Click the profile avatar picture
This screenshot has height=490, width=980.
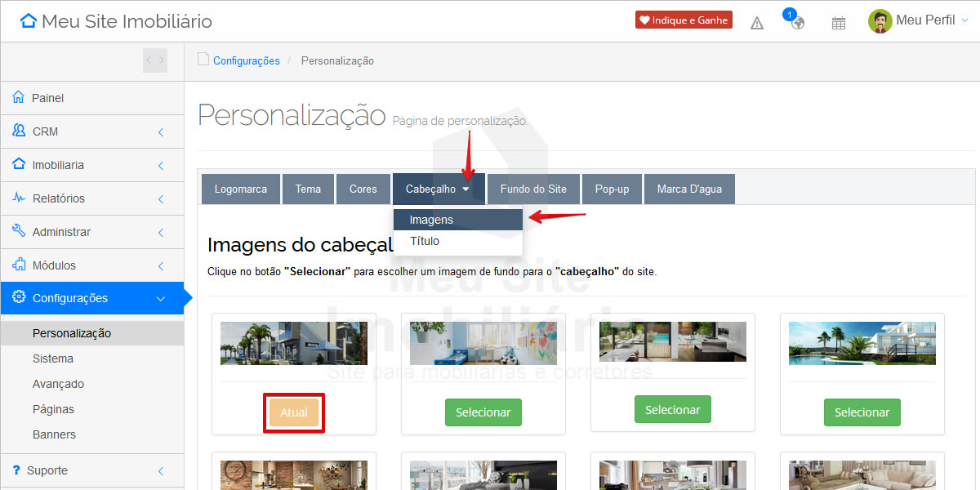click(x=880, y=21)
